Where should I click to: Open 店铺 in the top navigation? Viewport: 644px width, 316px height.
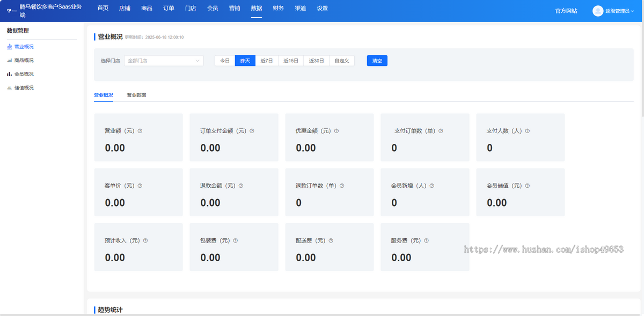(125, 9)
